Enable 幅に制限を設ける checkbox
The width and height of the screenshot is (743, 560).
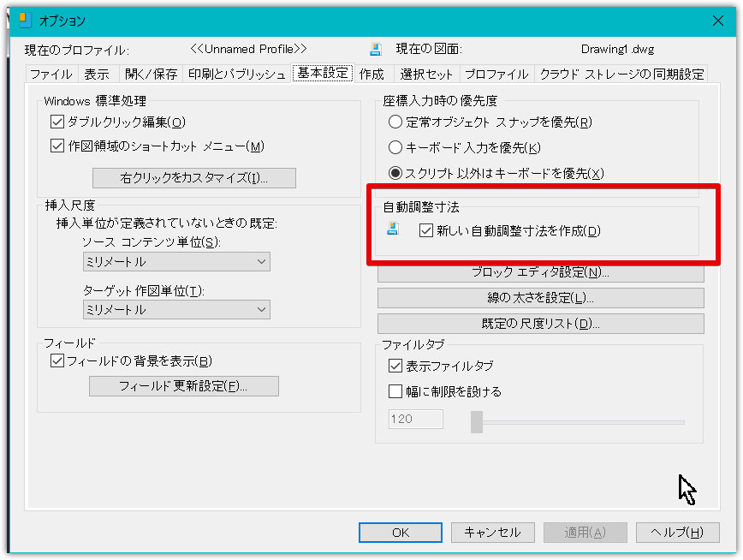[395, 391]
